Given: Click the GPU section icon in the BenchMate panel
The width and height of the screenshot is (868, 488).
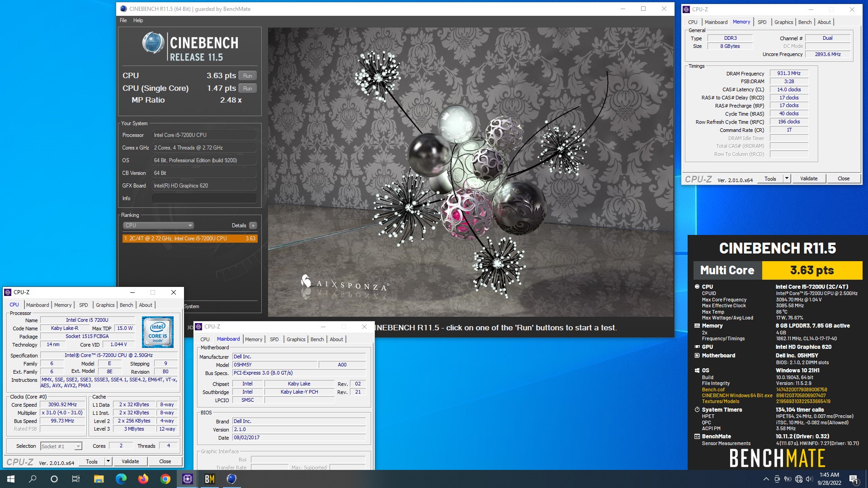Looking at the screenshot, I should tap(697, 347).
